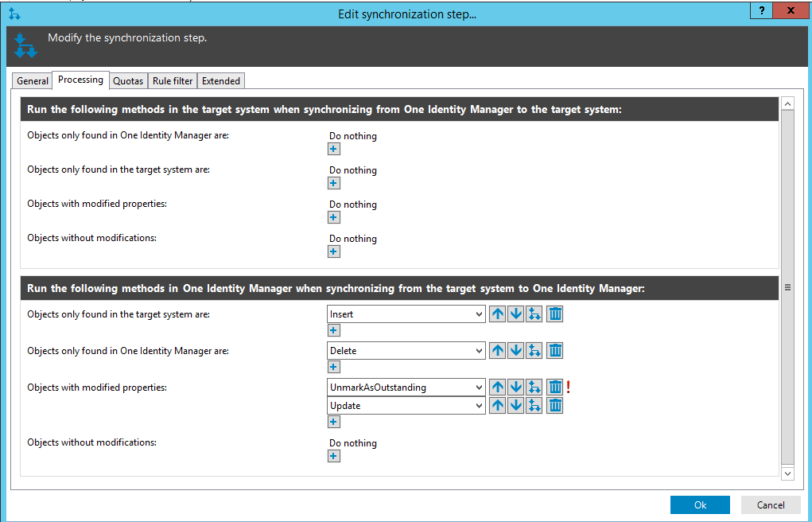
Task: Add method under top 'Objects only found in the target system'
Action: click(333, 184)
